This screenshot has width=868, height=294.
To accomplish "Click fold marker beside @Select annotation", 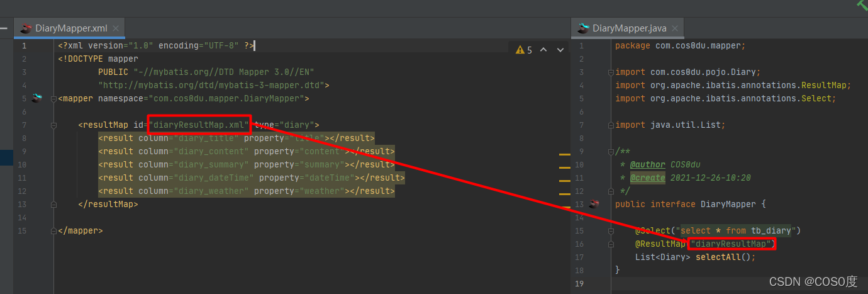I will tap(611, 231).
